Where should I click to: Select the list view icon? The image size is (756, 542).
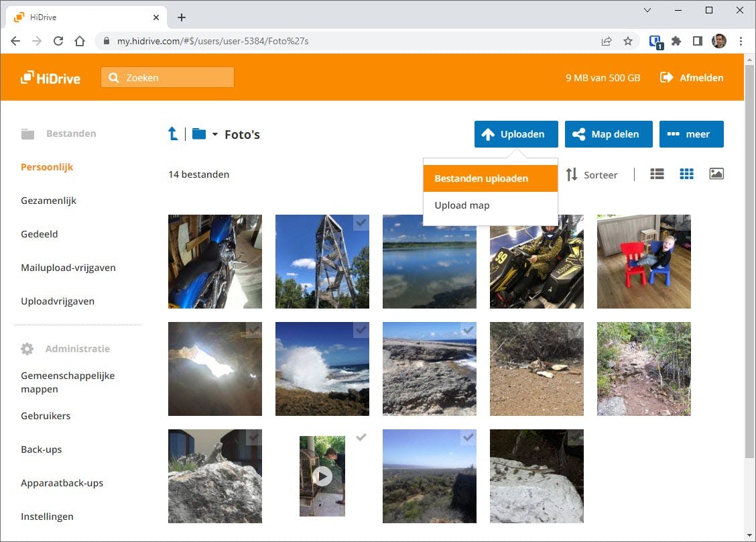656,174
